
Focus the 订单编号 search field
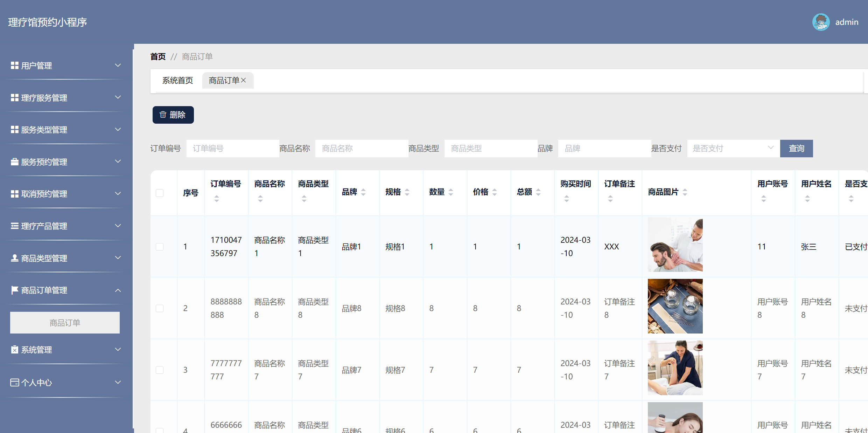tap(233, 149)
